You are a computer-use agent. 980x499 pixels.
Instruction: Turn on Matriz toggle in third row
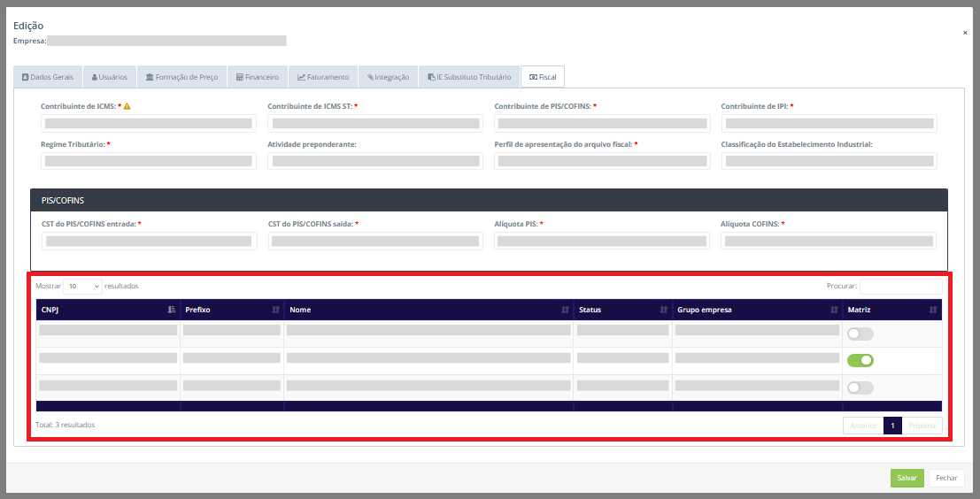[860, 388]
